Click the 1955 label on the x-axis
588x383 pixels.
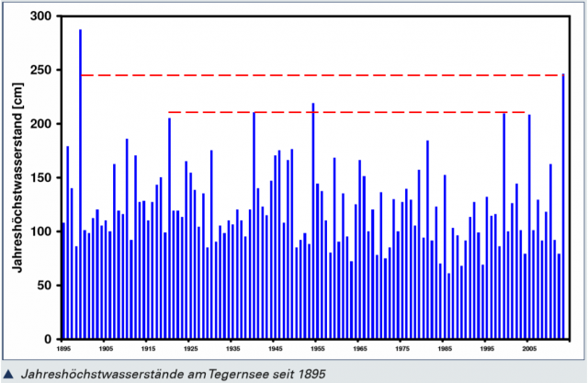(x=317, y=349)
